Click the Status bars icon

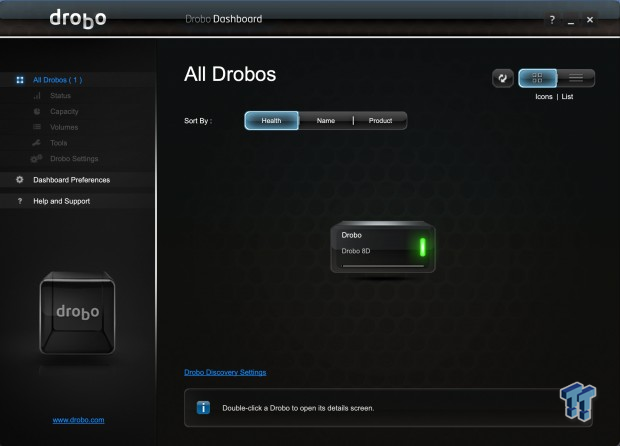37,96
